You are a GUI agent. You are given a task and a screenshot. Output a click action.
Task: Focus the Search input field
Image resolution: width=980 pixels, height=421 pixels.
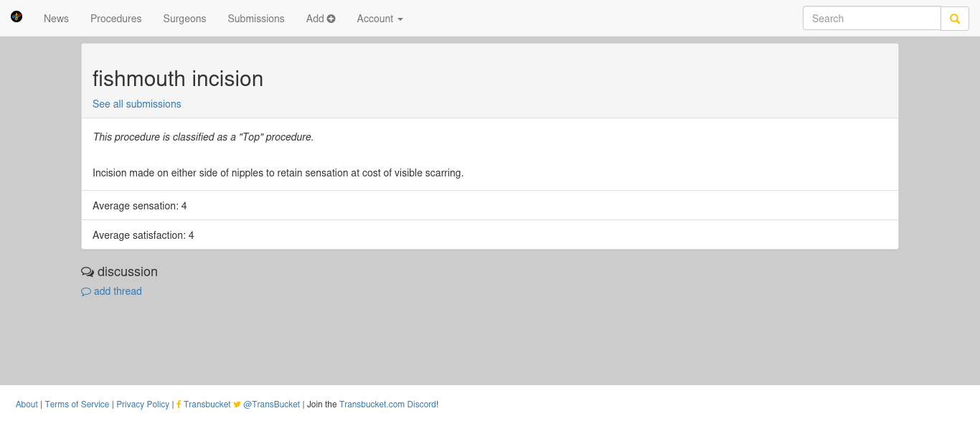coord(872,19)
